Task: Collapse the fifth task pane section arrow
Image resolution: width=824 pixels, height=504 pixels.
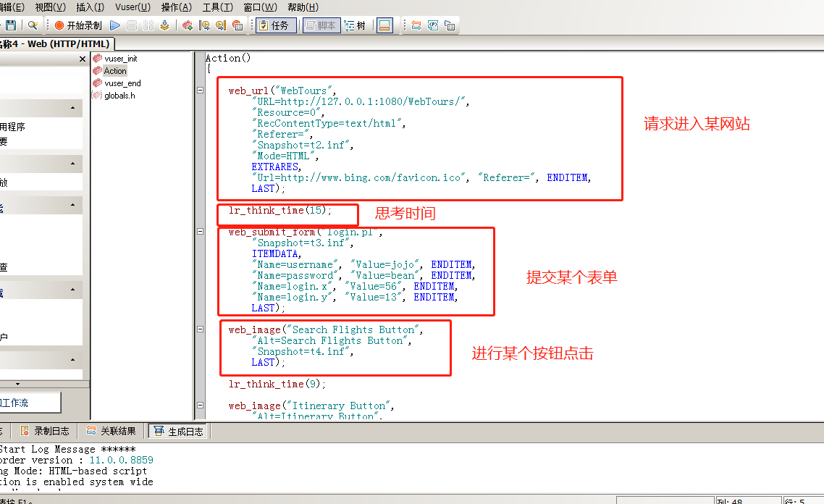Action: coord(72,360)
